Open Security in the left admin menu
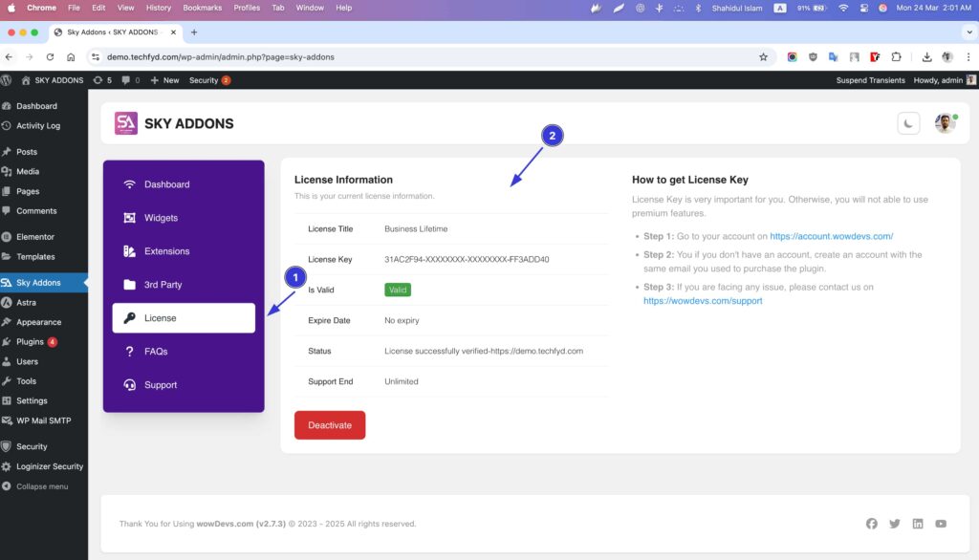Image resolution: width=979 pixels, height=560 pixels. pos(44,446)
